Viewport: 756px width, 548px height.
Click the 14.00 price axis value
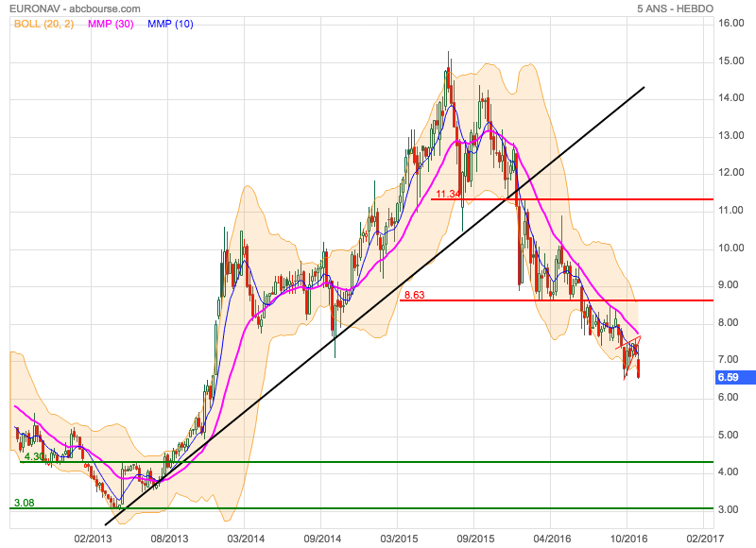tap(730, 98)
